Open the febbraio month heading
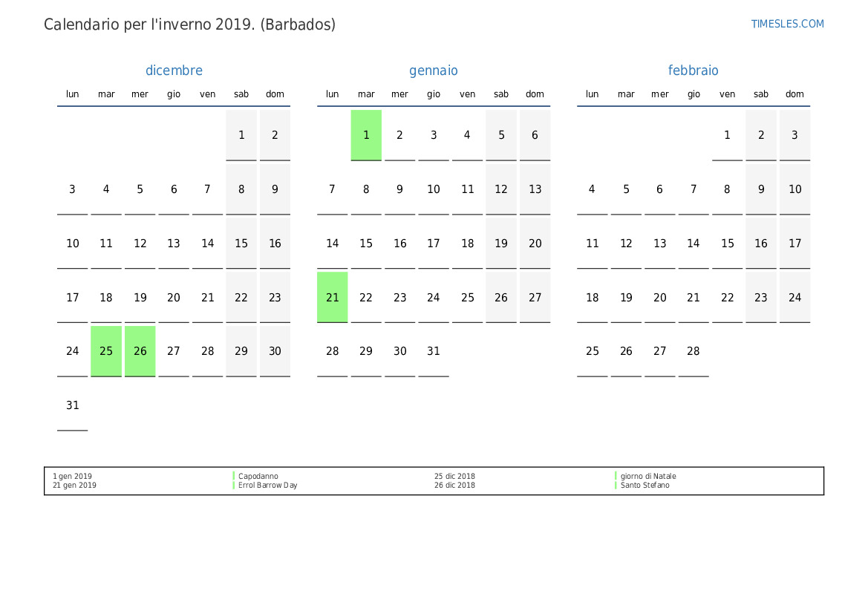 point(693,71)
